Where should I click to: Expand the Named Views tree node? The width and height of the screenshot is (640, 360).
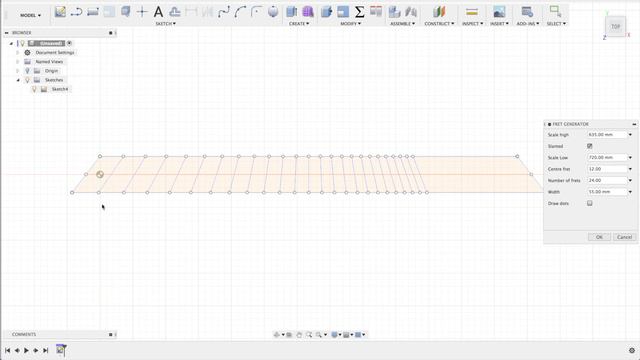coord(18,62)
